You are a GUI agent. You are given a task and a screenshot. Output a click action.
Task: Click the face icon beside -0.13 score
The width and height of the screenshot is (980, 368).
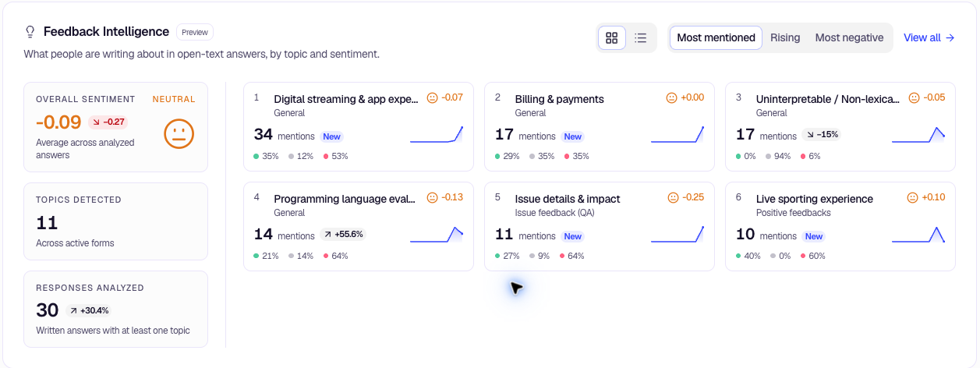click(433, 198)
